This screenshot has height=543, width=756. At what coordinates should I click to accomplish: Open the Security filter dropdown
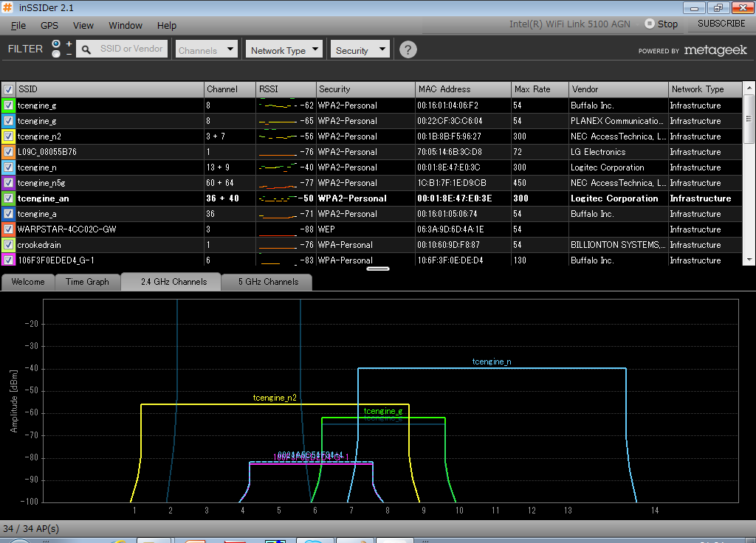click(360, 49)
